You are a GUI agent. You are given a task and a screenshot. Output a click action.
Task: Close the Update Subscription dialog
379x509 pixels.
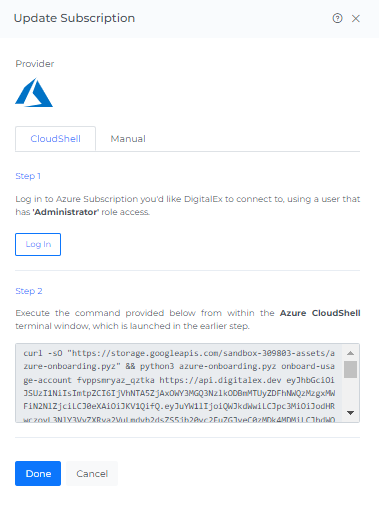(x=356, y=18)
